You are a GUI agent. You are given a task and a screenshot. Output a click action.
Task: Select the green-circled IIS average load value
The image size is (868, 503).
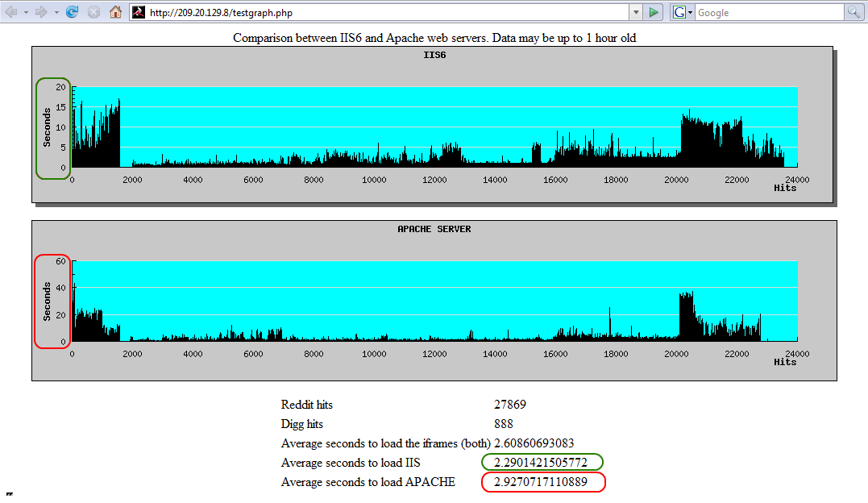(x=542, y=463)
